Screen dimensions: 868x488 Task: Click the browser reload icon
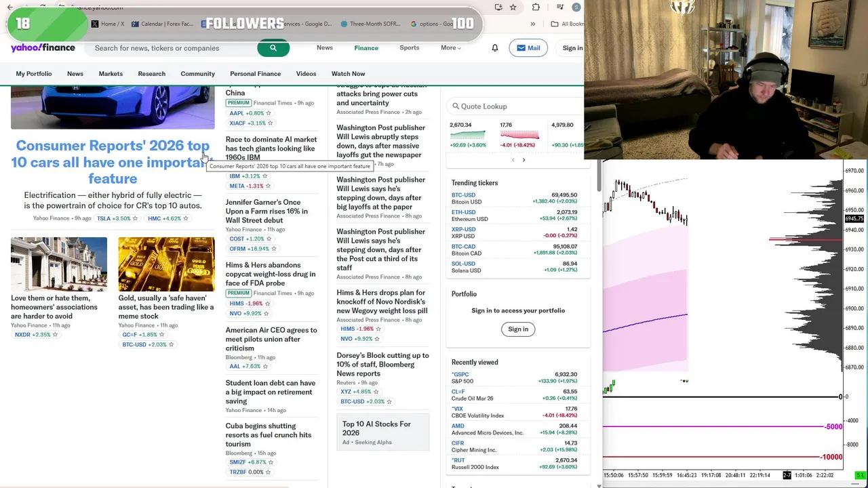pos(42,7)
